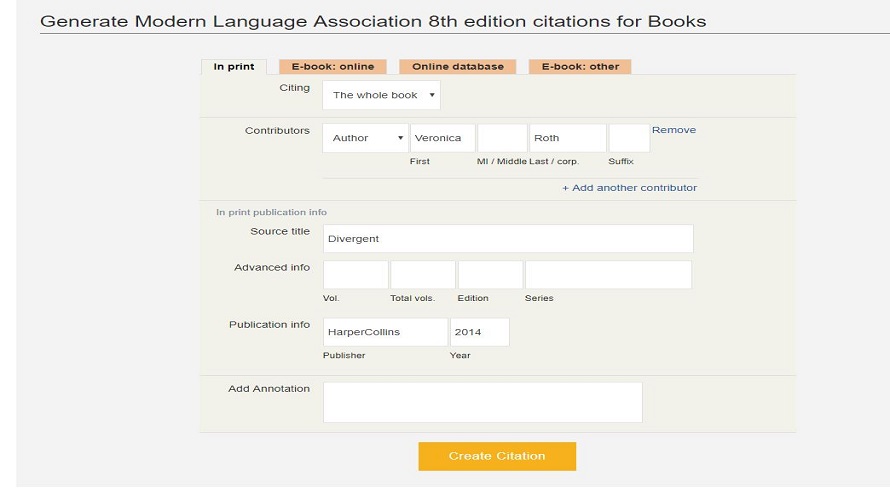Click the Source title field with Divergent
This screenshot has height=500, width=890.
point(508,239)
